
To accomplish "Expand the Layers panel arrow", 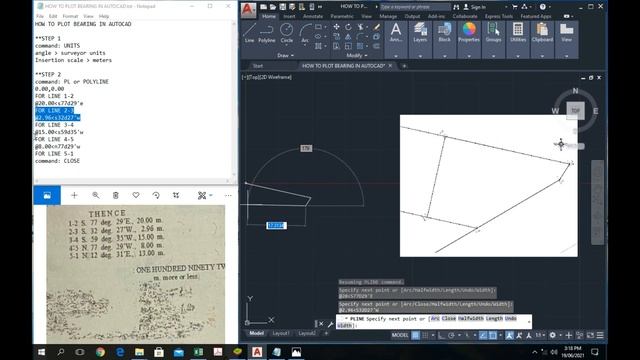I will tap(420, 56).
